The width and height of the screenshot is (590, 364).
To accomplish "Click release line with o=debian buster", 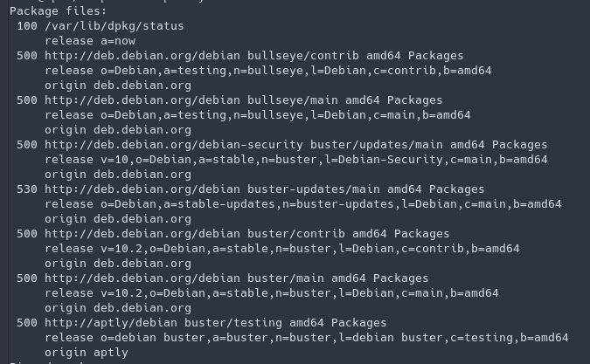I will pos(307,337).
